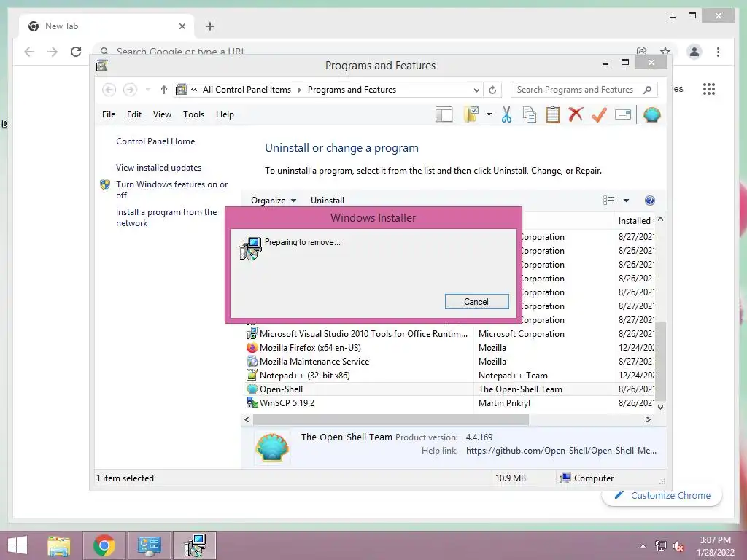Viewport: 747px width, 560px height.
Task: Open the Help menu
Action: [225, 114]
